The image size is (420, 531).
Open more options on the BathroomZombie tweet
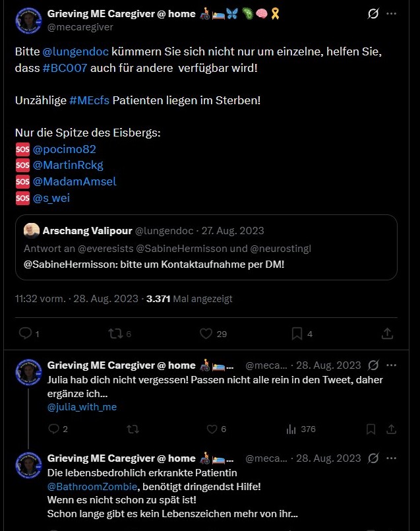[x=393, y=458]
